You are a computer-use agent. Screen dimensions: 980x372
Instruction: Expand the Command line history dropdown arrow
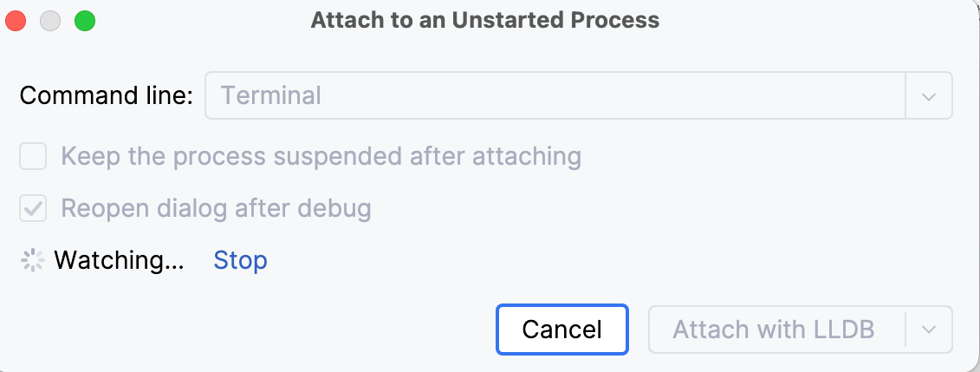click(929, 95)
